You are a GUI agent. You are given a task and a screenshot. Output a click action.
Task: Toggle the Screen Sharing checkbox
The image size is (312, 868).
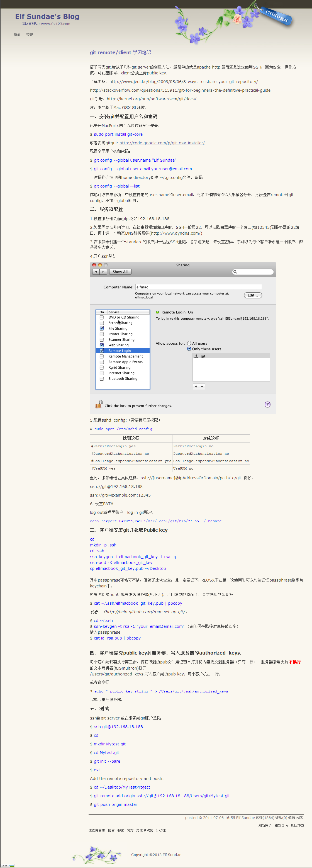pyautogui.click(x=102, y=323)
